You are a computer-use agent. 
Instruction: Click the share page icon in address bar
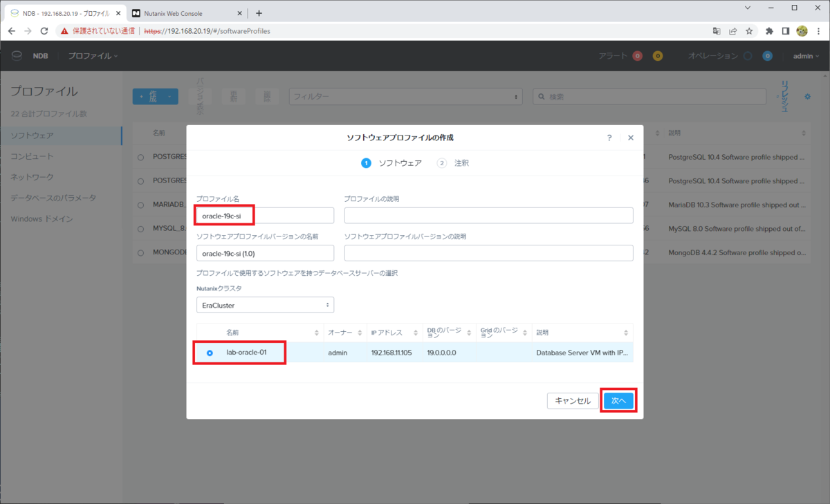[x=732, y=31]
